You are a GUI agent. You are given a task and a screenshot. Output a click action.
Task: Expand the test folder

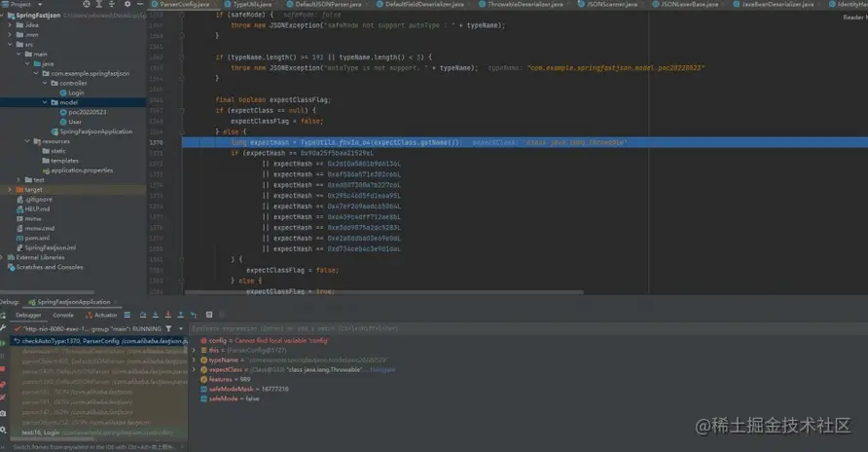coord(18,180)
